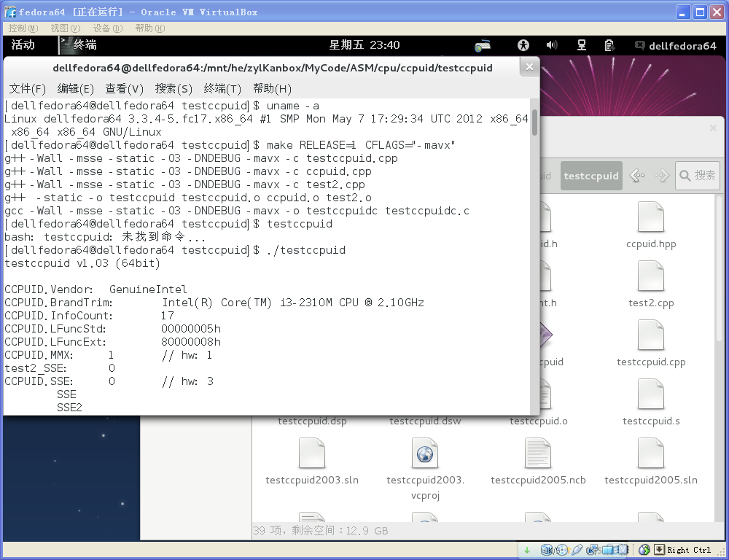Open the terminal 查看(V) menu

tap(124, 88)
